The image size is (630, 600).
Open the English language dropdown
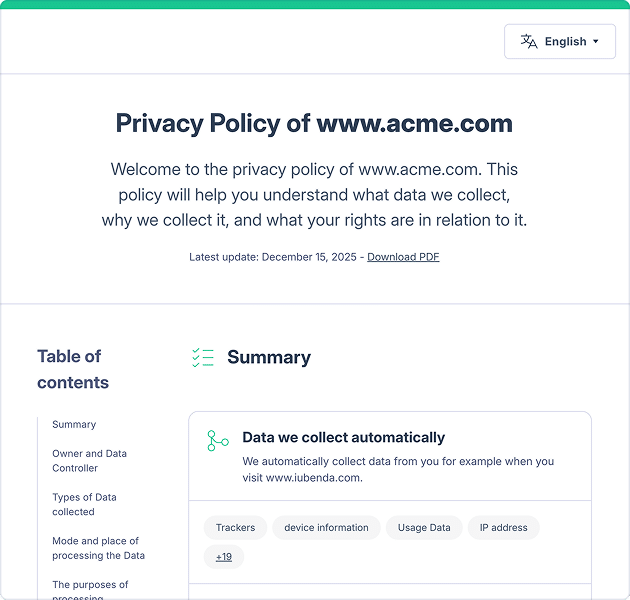pos(560,42)
